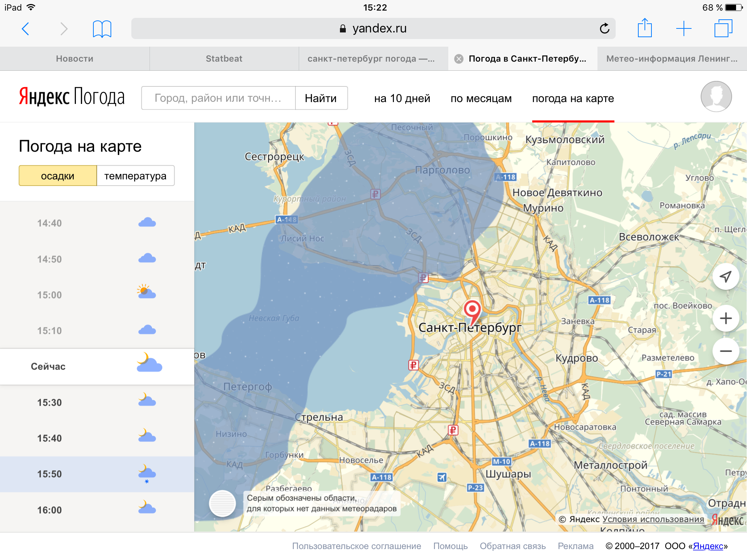Click the Шушары label on map
Screen dimensions: 747x560
click(508, 474)
